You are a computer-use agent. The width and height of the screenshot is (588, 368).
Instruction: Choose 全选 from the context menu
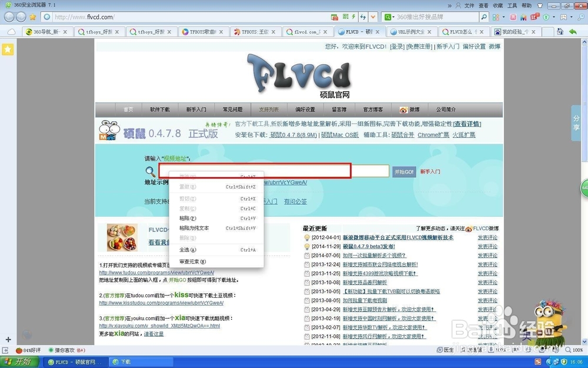coord(217,250)
